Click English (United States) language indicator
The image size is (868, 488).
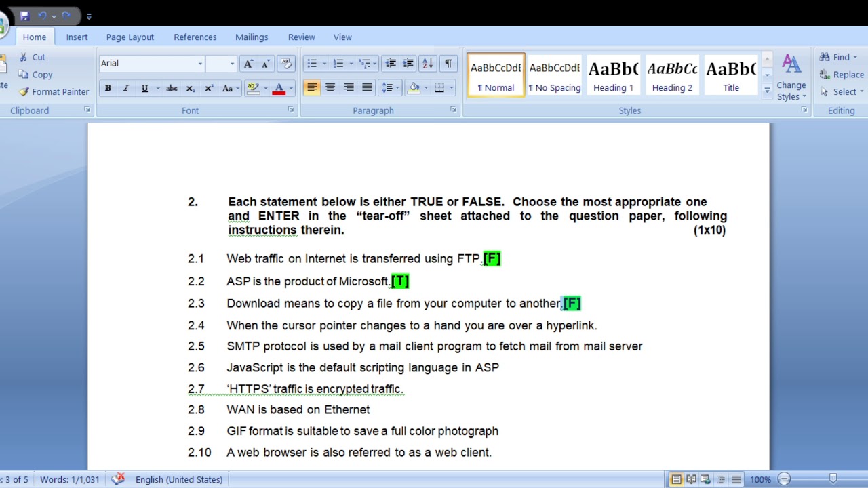coord(179,479)
